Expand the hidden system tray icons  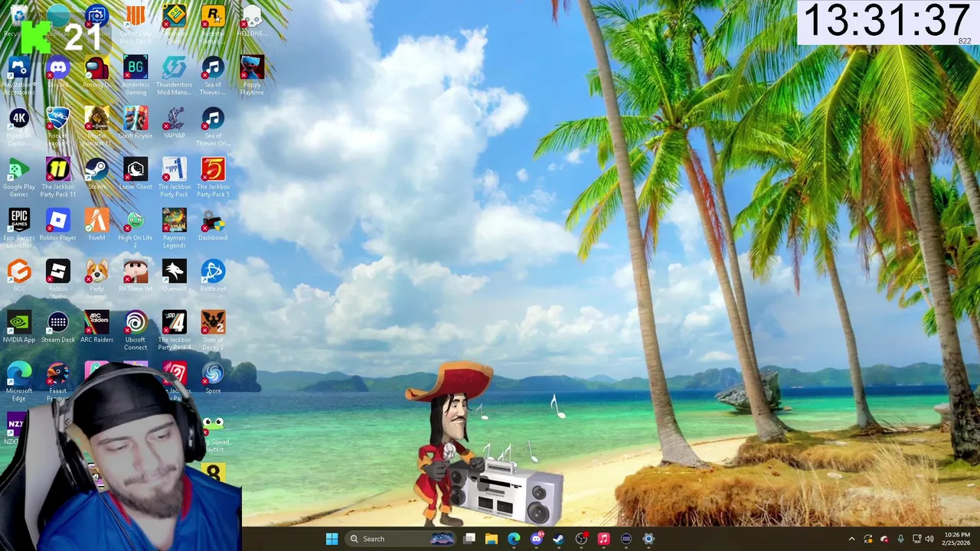coord(851,539)
